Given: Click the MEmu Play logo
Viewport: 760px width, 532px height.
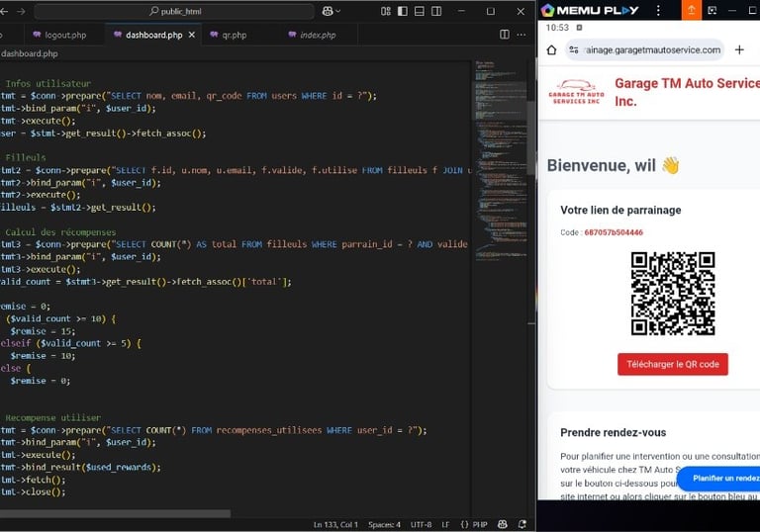Looking at the screenshot, I should click(x=590, y=10).
